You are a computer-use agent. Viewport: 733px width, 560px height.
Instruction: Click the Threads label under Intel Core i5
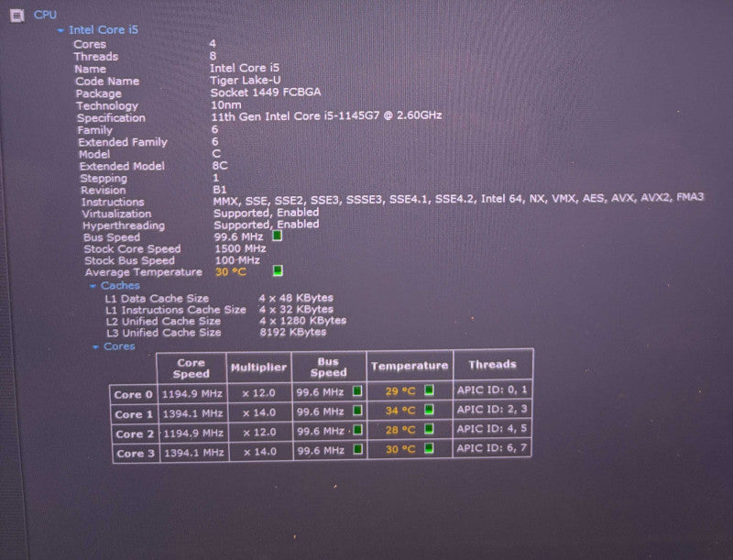point(96,57)
